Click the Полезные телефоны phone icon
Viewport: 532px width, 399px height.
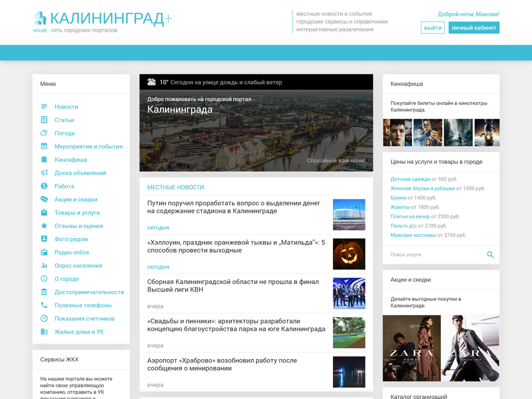[44, 305]
